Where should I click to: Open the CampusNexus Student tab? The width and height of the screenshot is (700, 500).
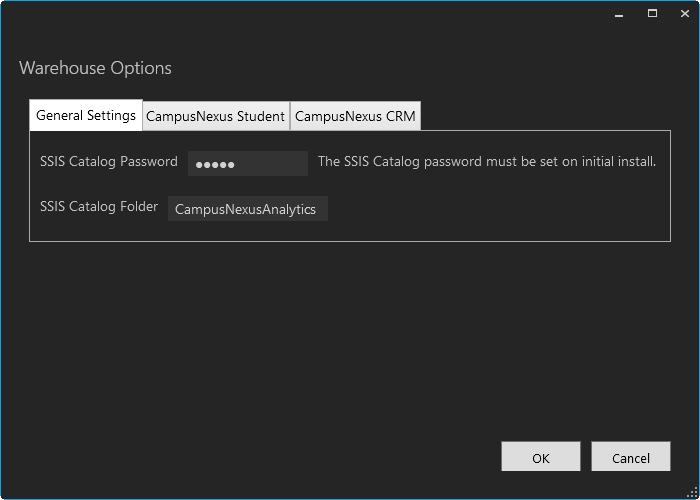216,116
